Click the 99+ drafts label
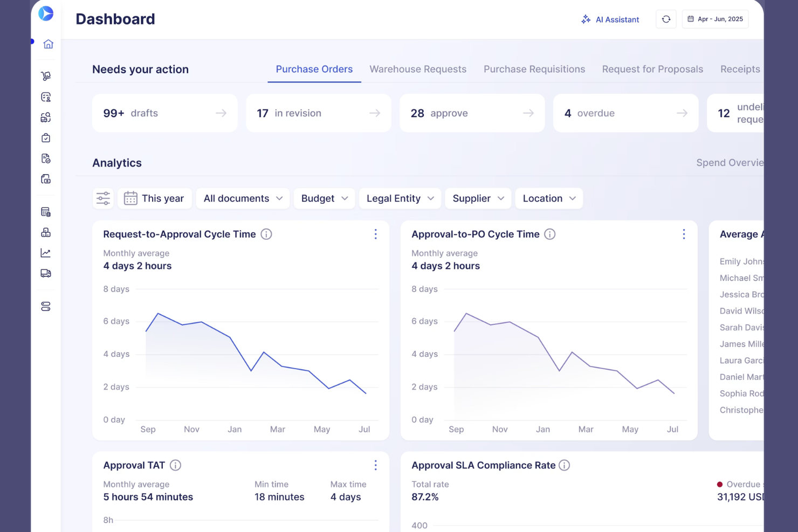This screenshot has height=532, width=798. (130, 113)
